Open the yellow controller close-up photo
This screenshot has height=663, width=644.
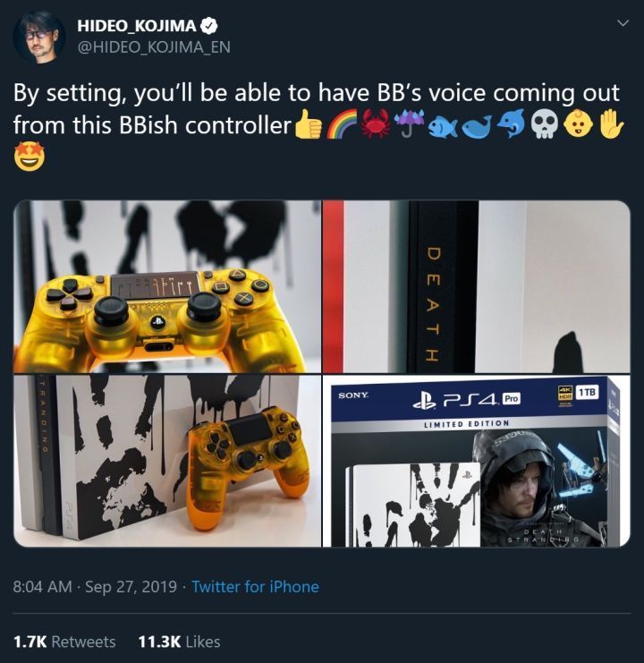167,286
